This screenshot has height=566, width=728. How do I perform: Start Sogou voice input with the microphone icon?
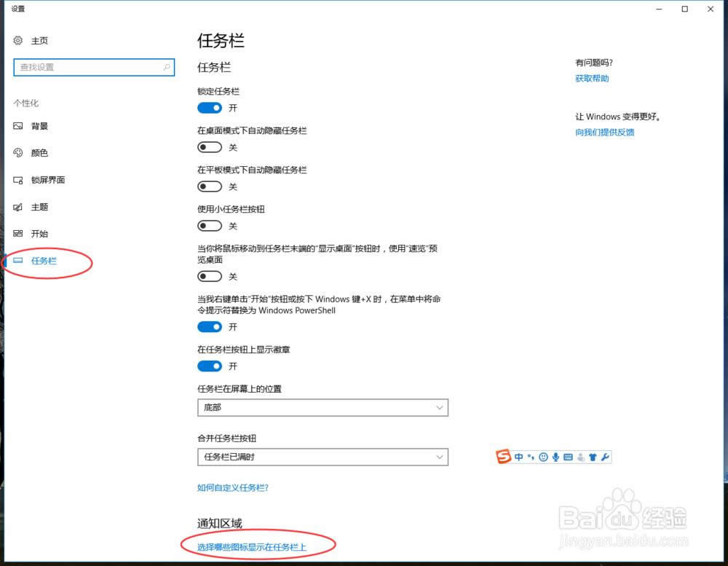coord(555,457)
